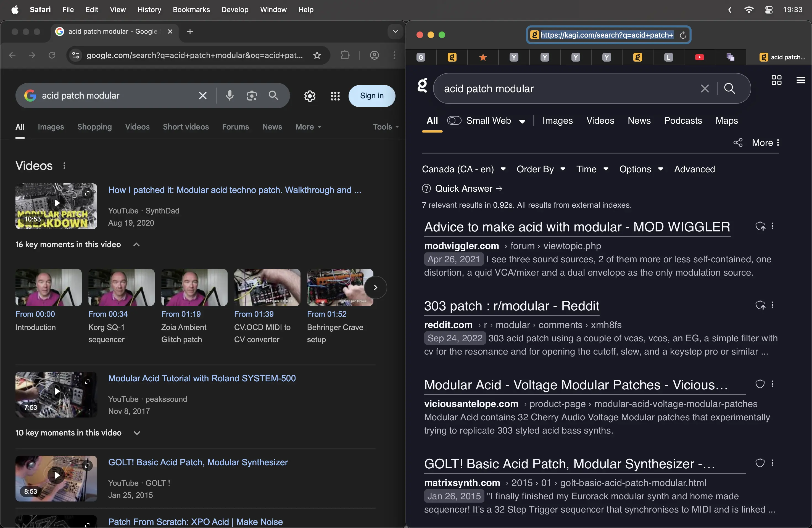Open the Google apps grid
The width and height of the screenshot is (812, 528).
(335, 96)
